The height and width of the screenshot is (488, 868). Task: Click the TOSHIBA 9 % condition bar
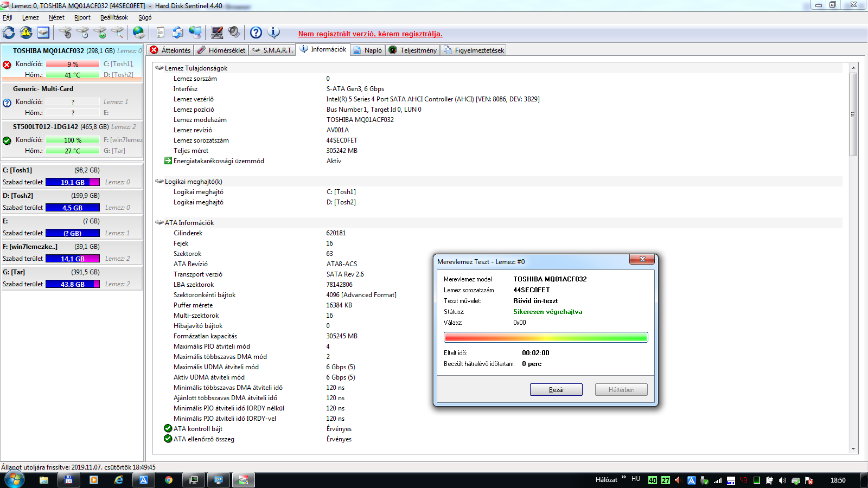73,64
